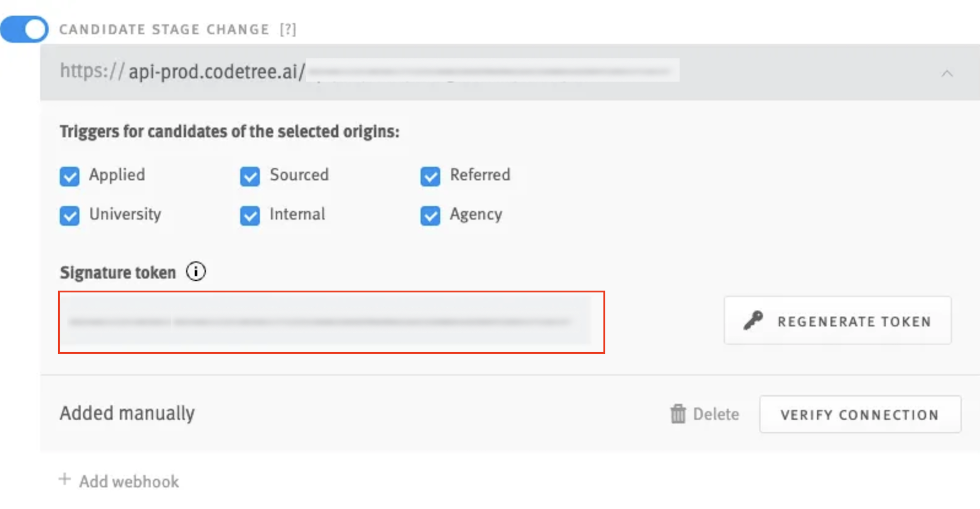Uncheck the Referred origin checkbox
This screenshot has height=509, width=980.
430,177
